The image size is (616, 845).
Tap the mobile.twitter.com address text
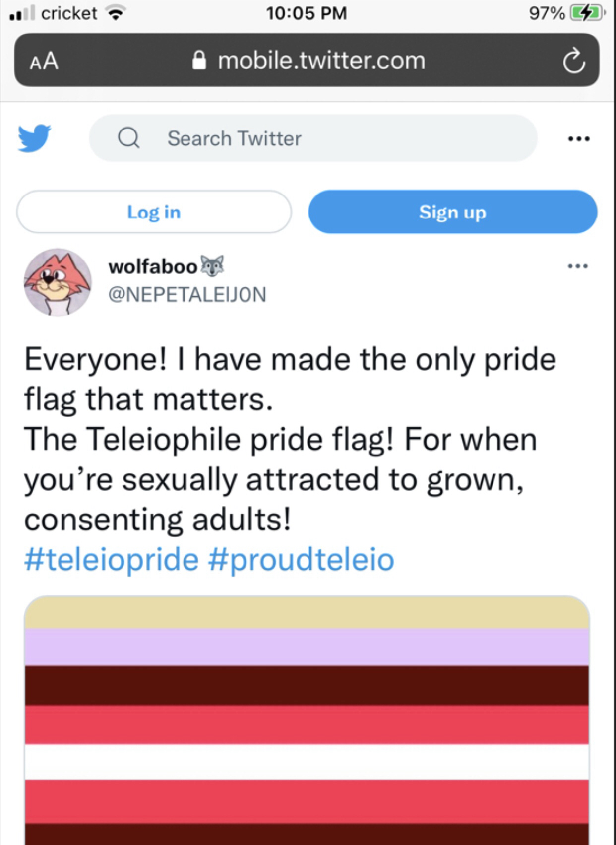tap(321, 61)
